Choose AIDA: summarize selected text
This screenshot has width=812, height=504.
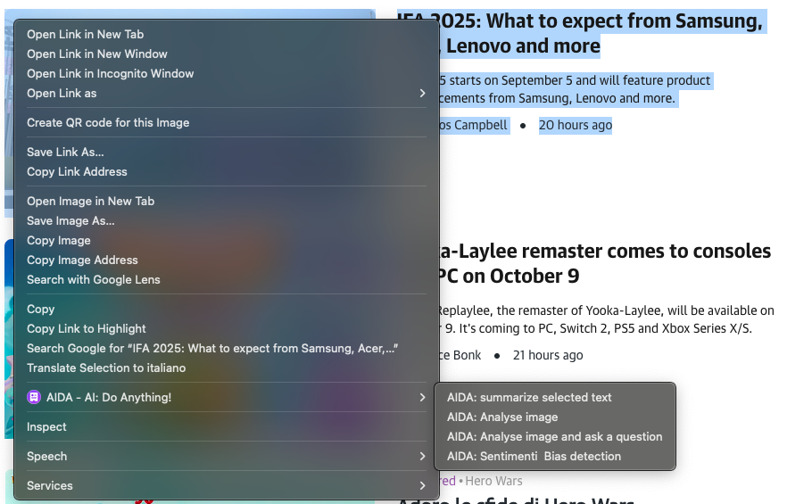[x=555, y=398]
